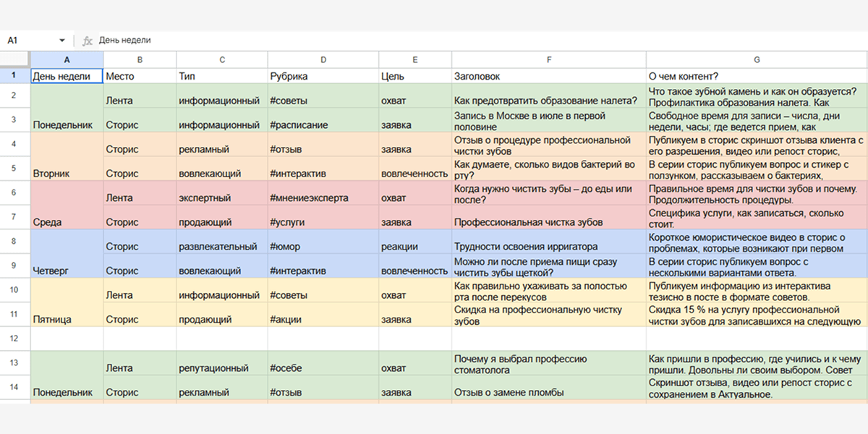Select the empty row 12 header
This screenshot has width=868, height=434.
(x=14, y=338)
